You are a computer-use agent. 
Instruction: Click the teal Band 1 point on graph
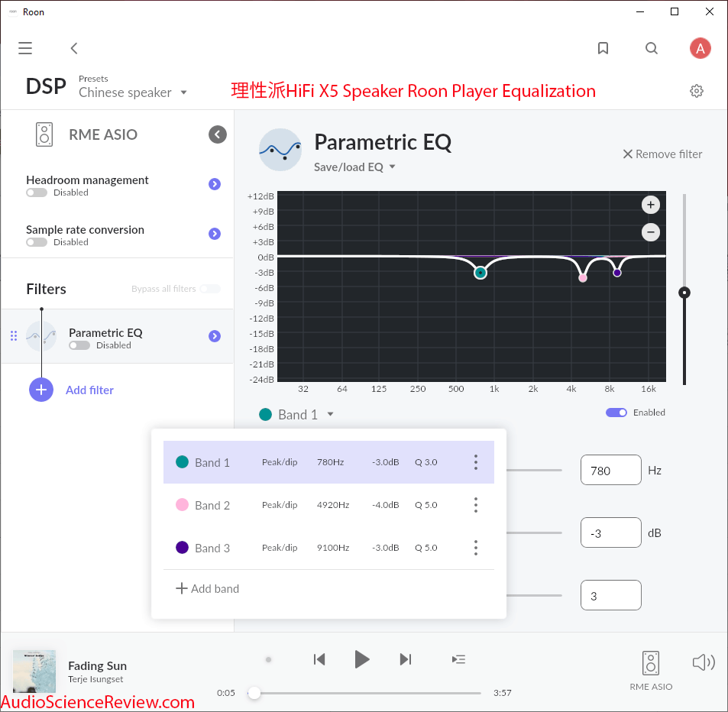(x=480, y=273)
